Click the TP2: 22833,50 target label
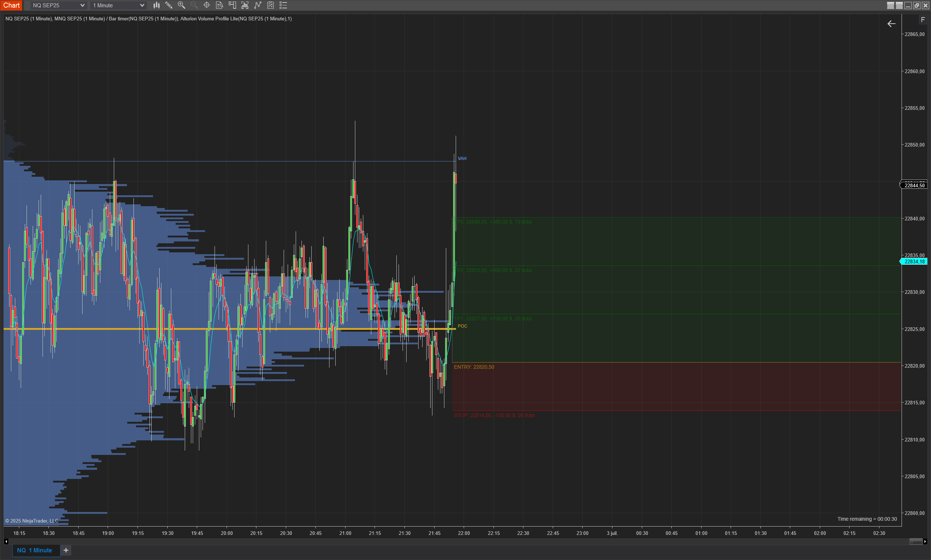Viewport: 931px width, 560px height. point(492,270)
